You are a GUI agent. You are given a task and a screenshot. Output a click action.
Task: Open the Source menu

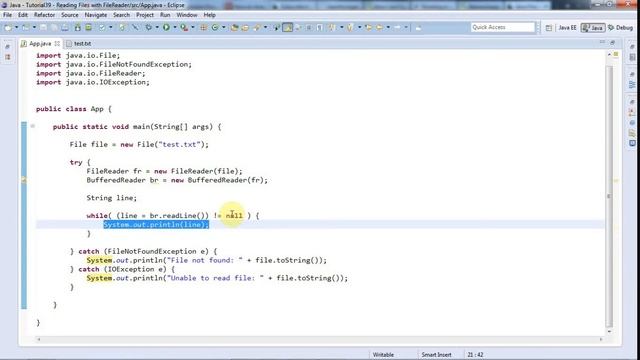tap(70, 15)
